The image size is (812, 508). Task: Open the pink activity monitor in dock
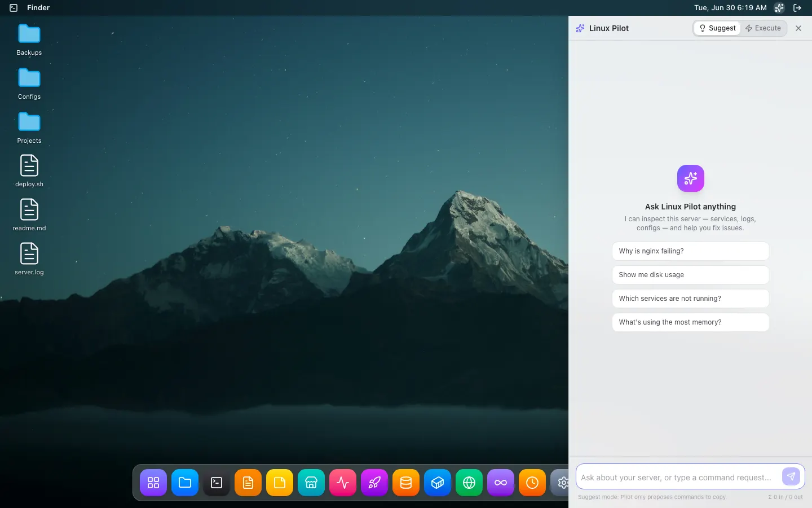(x=343, y=483)
